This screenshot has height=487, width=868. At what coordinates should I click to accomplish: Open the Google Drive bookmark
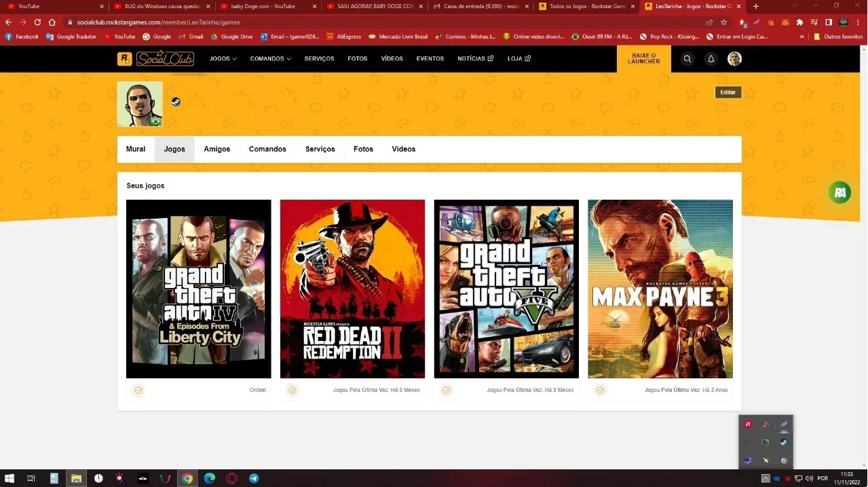pos(231,37)
